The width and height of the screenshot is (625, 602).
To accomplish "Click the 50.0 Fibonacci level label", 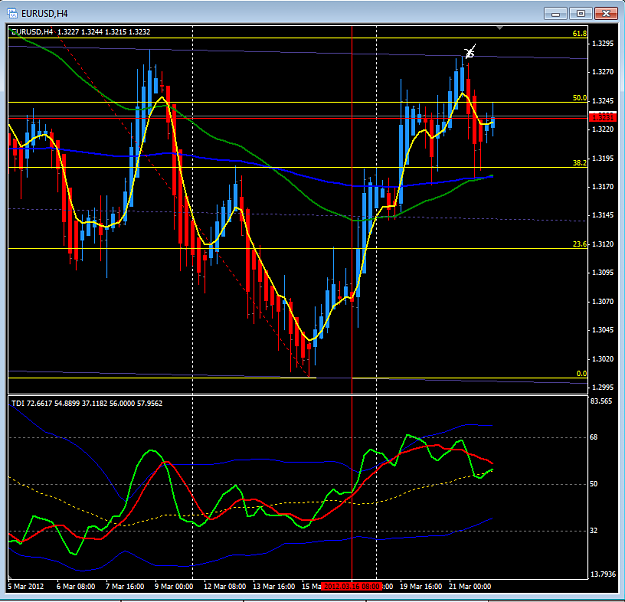I will [580, 98].
